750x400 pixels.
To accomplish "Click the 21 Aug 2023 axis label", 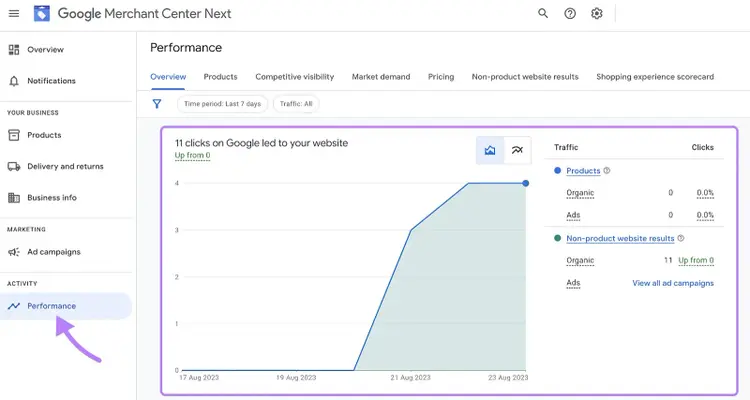I will (410, 378).
